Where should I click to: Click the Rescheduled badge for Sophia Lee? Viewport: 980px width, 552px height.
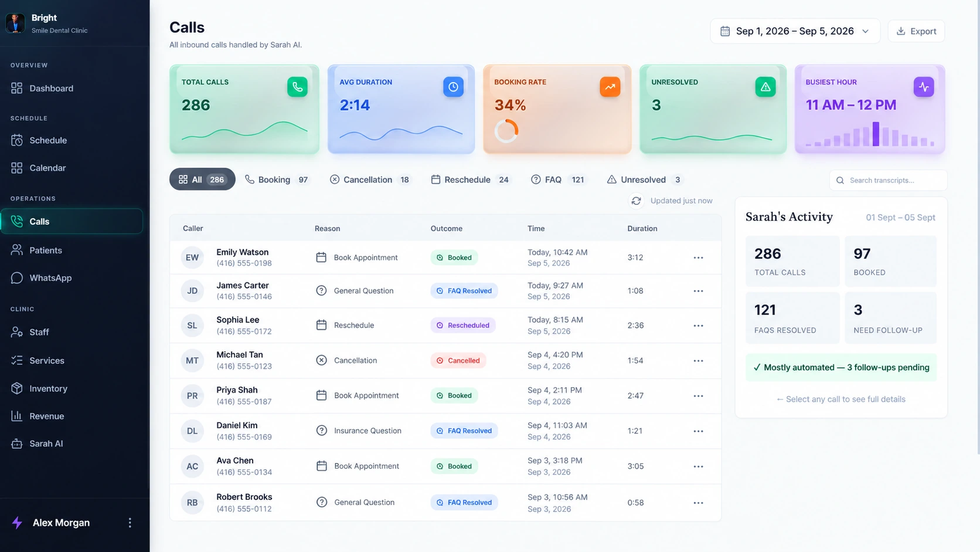(463, 325)
